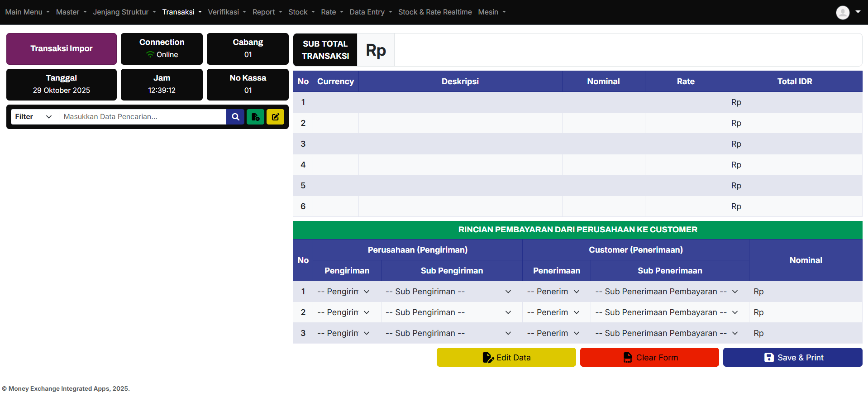Click the Transaksi Impor button
The height and width of the screenshot is (393, 868).
pyautogui.click(x=62, y=48)
